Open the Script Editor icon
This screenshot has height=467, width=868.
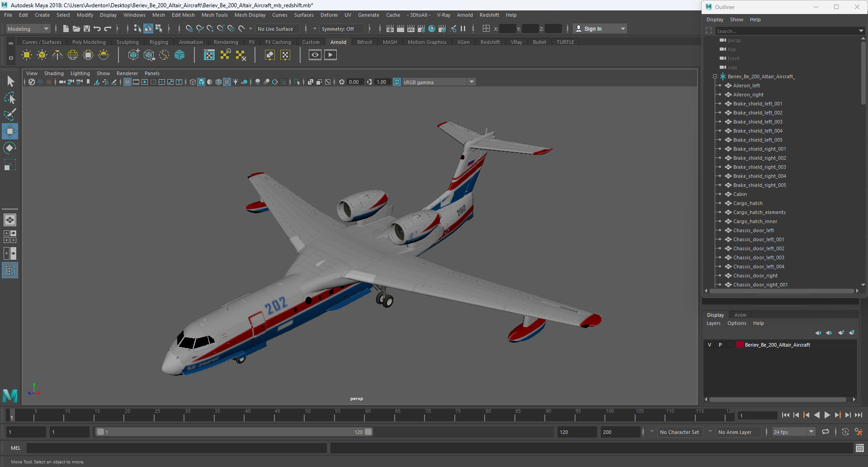pos(859,448)
